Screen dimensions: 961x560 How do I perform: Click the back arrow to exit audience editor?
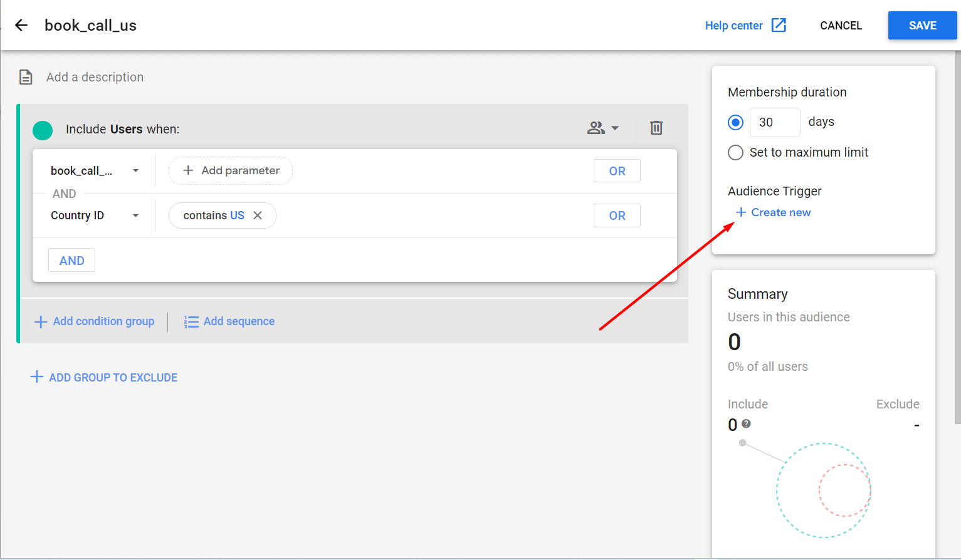click(21, 25)
